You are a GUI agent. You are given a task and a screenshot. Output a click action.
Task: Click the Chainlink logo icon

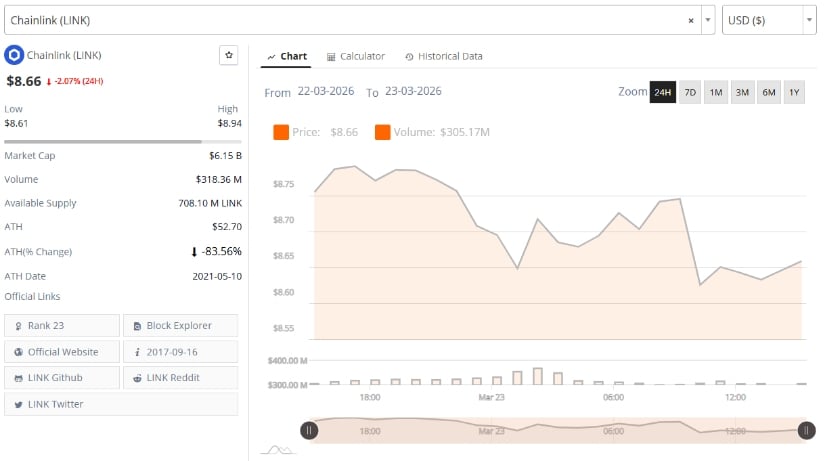[13, 55]
